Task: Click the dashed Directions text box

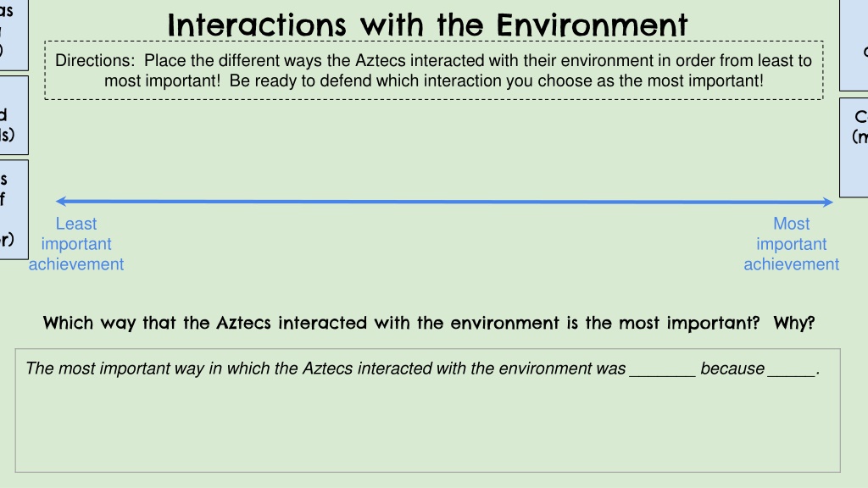Action: tap(434, 70)
